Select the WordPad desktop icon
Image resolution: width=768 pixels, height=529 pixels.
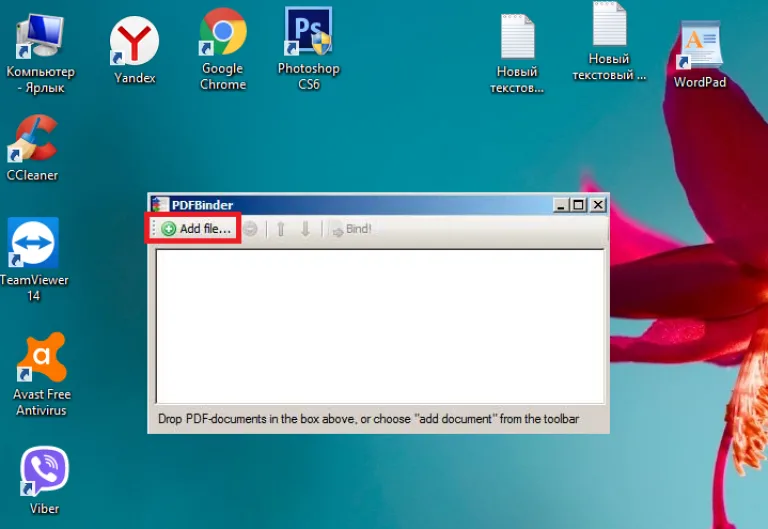point(700,55)
